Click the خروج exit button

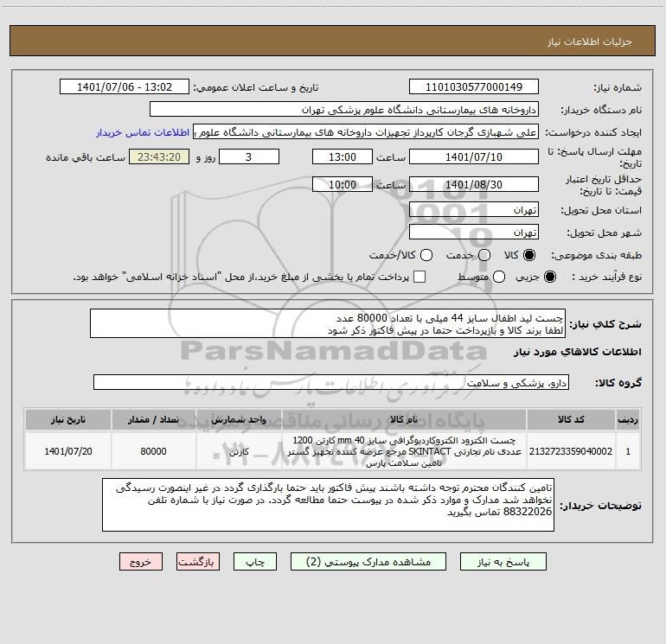point(141,562)
